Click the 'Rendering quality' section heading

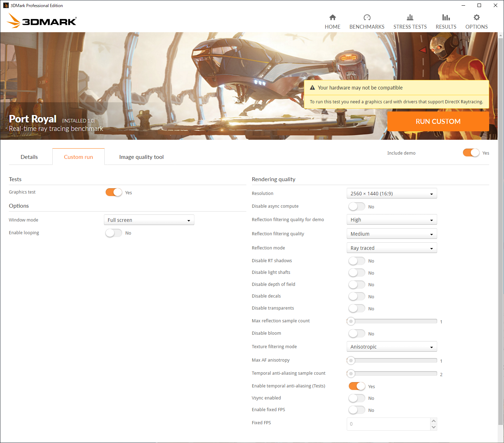click(x=274, y=179)
